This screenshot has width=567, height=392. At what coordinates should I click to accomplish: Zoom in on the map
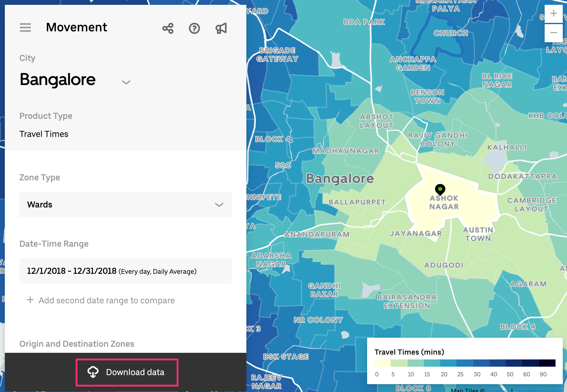coord(553,14)
